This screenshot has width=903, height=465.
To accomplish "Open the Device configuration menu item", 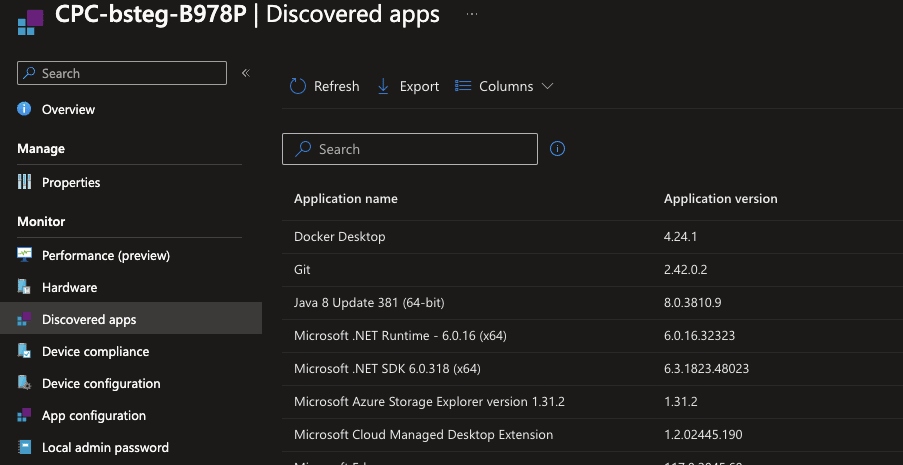I will click(x=101, y=384).
